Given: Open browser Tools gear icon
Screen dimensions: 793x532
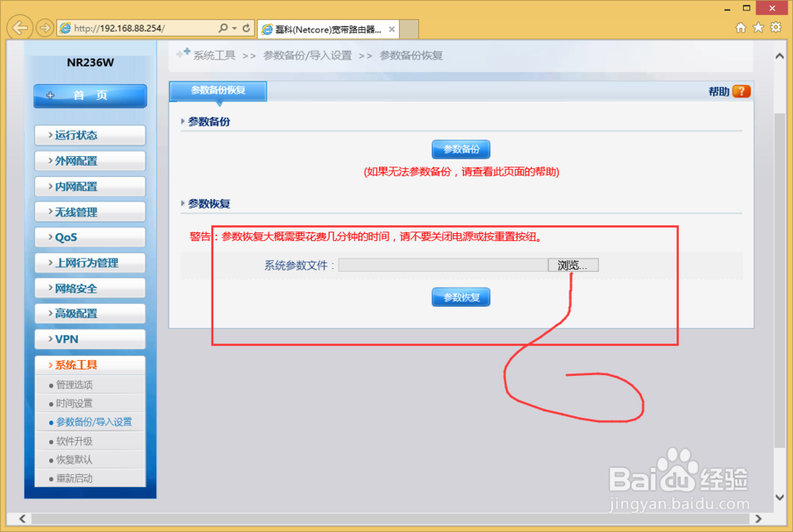Looking at the screenshot, I should (x=776, y=27).
